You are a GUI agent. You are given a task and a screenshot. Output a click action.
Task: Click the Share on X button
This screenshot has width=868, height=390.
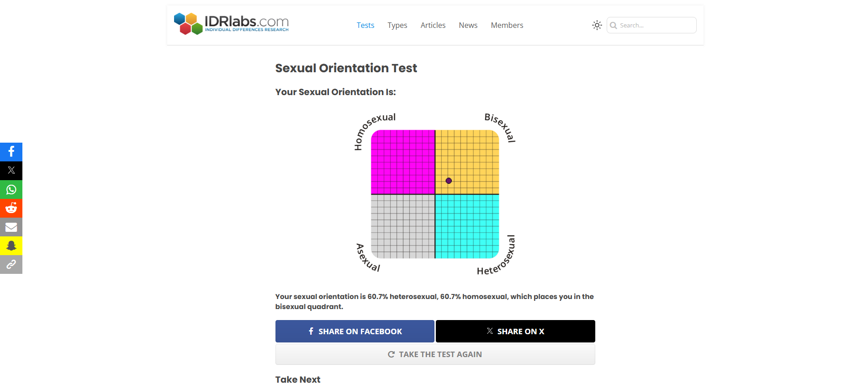[515, 331]
